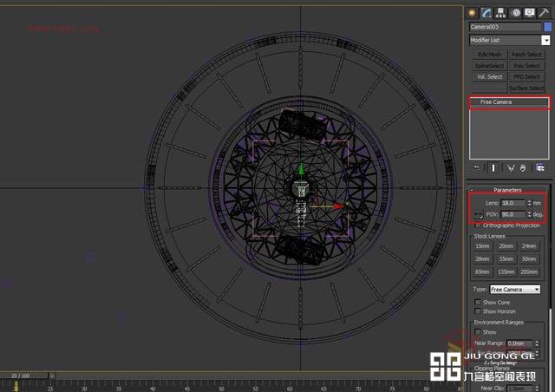
Task: Toggle the Show Horizon checkbox
Action: (x=477, y=310)
